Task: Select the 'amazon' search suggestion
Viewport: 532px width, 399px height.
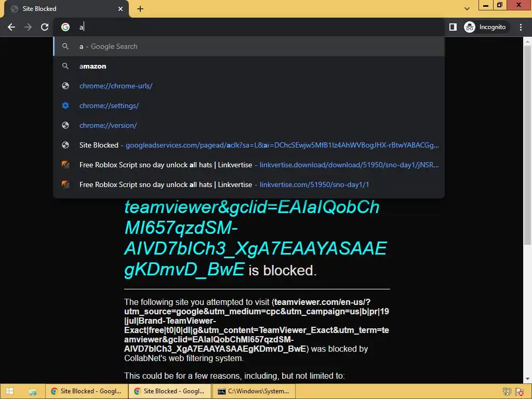Action: (249, 66)
